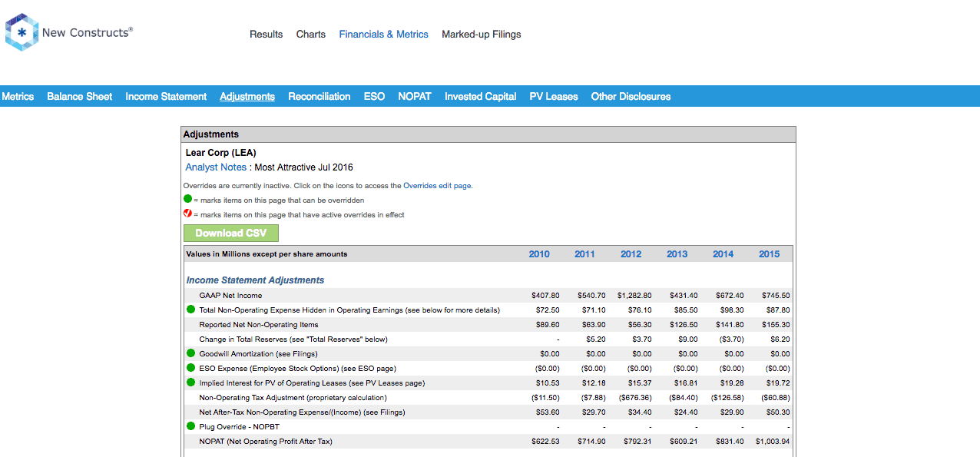
Task: Click the 2010 column year link
Action: [x=539, y=254]
